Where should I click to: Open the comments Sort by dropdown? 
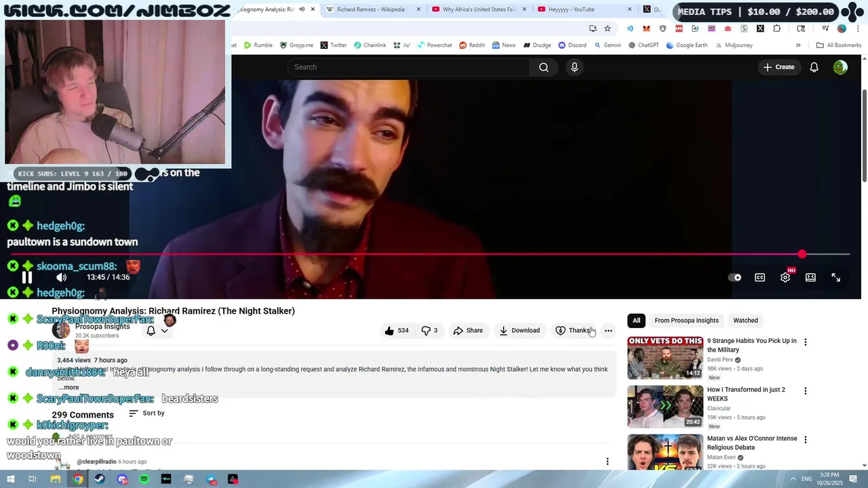[146, 413]
